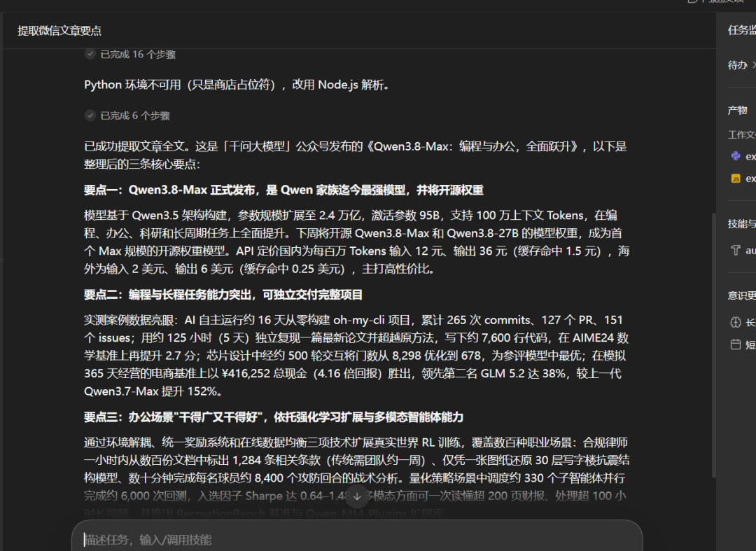This screenshot has width=756, height=551.
Task: Click the paragraph starting 实测案例数据亮眼
Action: pyautogui.click(x=357, y=356)
